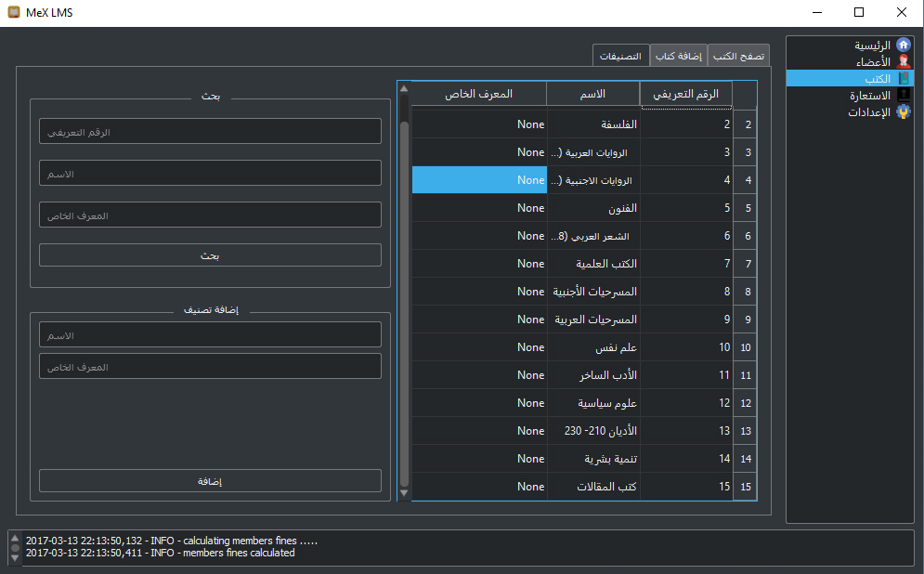Click the None cell in كتب المقالات row
The height and width of the screenshot is (574, 924).
(479, 486)
